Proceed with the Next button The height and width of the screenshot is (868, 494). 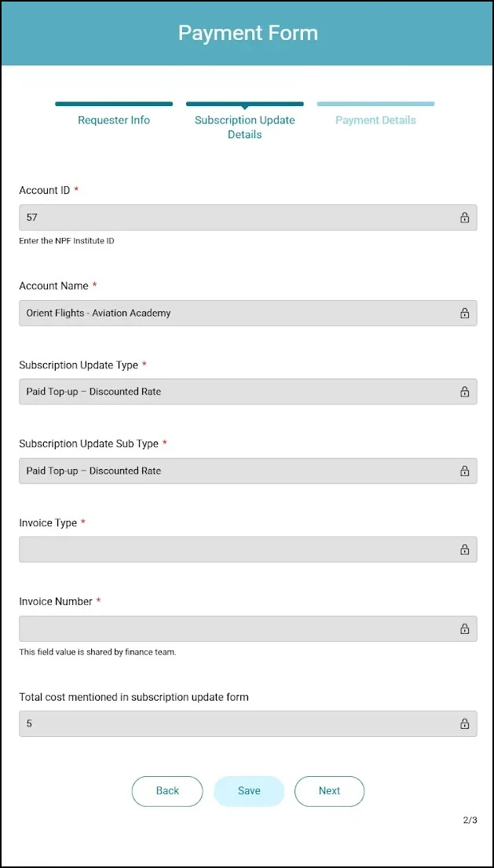point(329,791)
